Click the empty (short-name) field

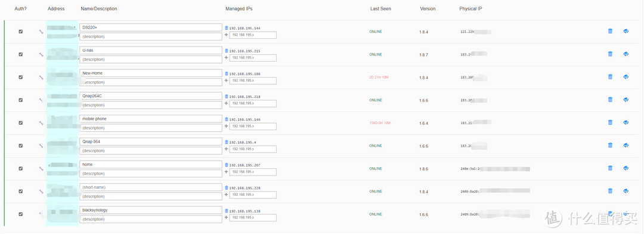[151, 187]
